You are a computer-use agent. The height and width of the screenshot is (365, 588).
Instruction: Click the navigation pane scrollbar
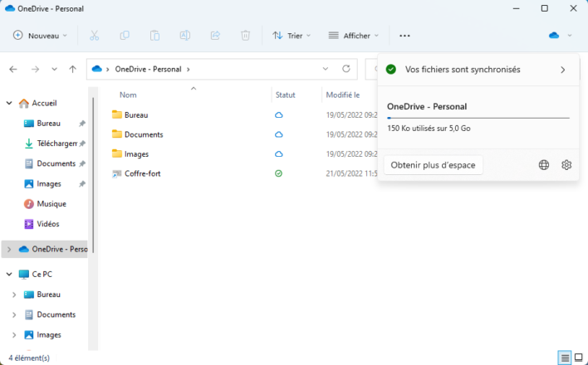tap(93, 174)
